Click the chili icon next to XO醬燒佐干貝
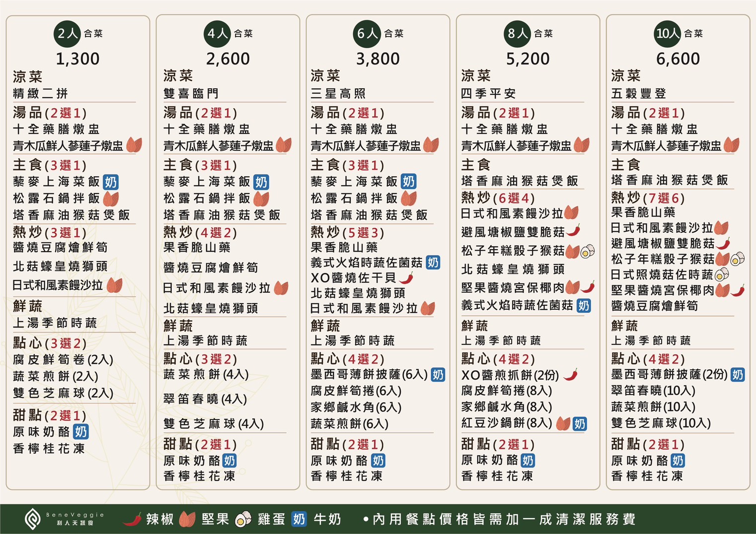Viewport: 756px width, 534px height. click(406, 277)
